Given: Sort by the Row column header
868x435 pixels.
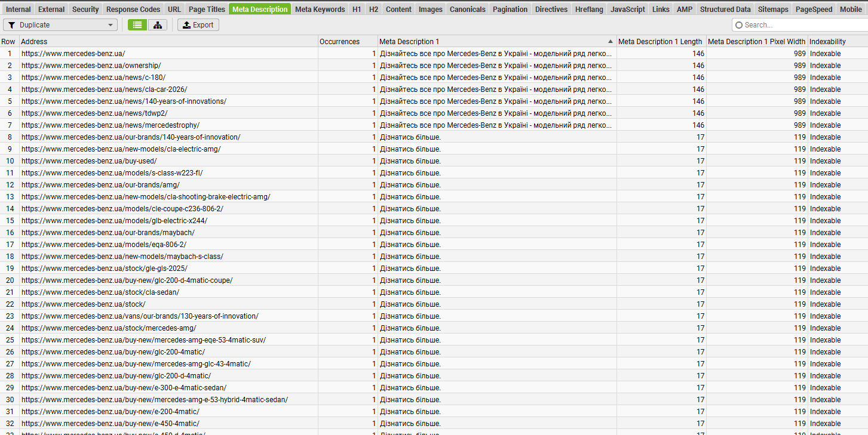Looking at the screenshot, I should pyautogui.click(x=10, y=42).
